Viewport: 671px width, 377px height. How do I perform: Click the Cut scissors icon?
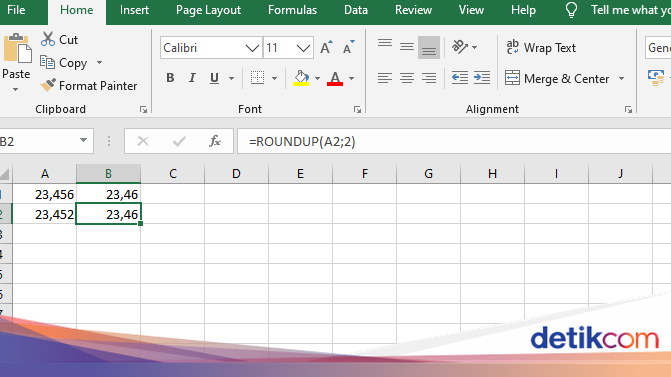coord(48,39)
